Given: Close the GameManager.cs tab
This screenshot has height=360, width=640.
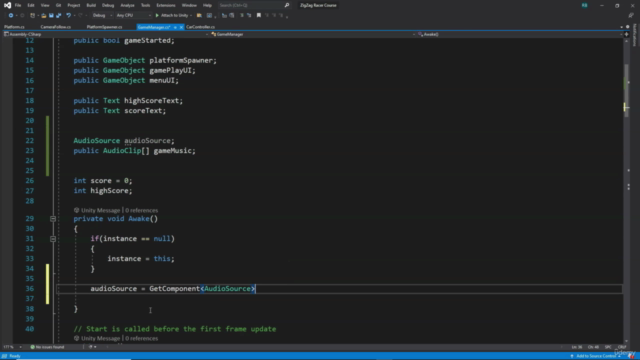Looking at the screenshot, I should tap(181, 27).
